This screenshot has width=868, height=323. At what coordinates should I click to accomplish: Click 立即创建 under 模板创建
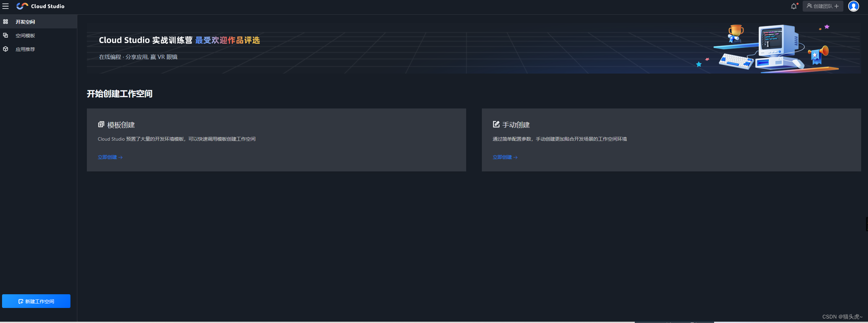110,157
